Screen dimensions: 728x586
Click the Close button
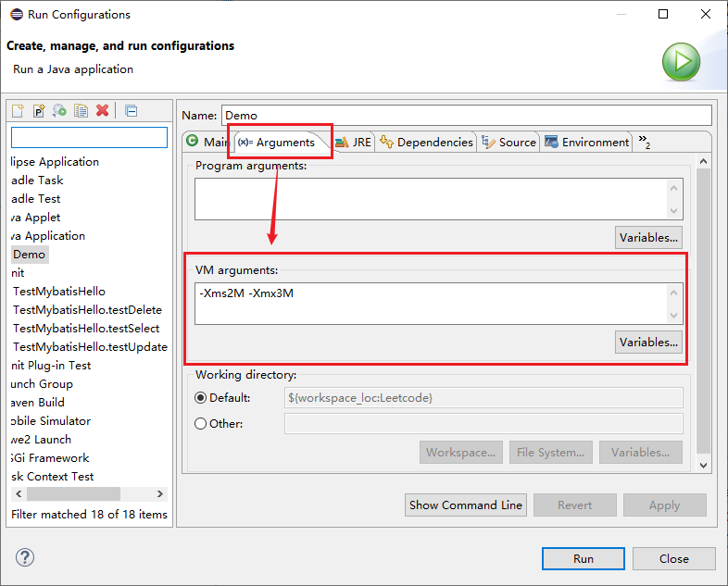click(674, 558)
